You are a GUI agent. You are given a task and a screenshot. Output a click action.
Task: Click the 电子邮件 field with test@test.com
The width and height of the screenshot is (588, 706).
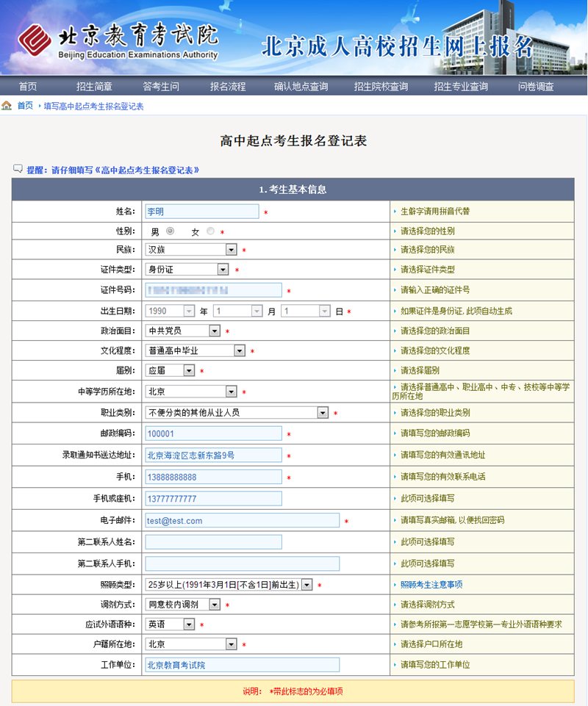tap(242, 521)
